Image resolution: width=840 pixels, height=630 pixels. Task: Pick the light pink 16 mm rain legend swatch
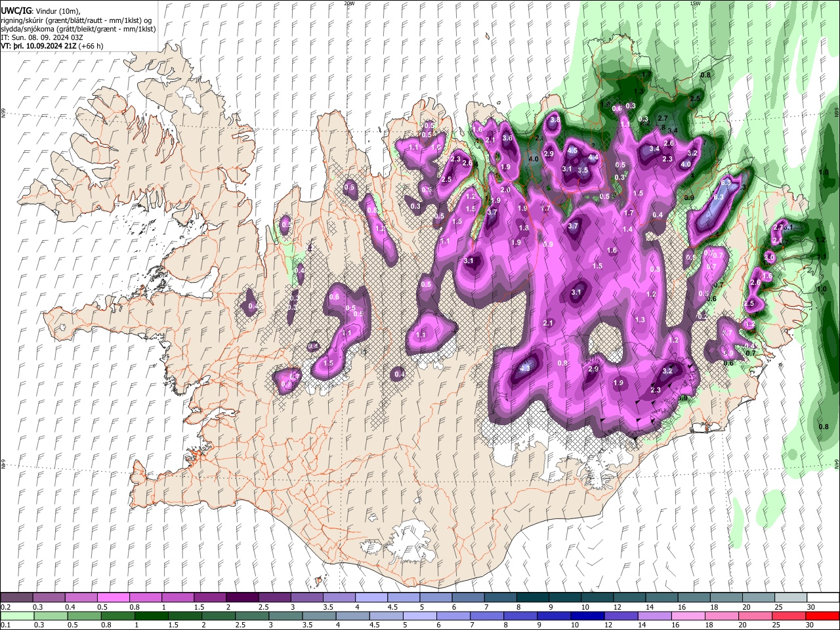pos(687,616)
